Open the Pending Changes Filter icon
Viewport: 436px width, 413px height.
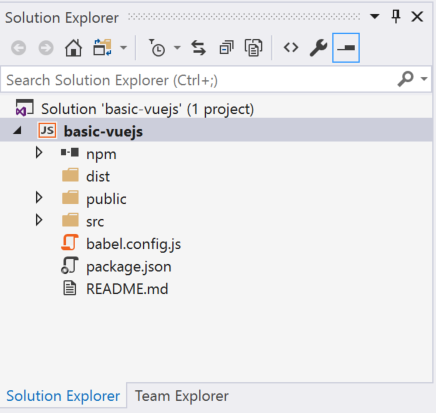(157, 48)
